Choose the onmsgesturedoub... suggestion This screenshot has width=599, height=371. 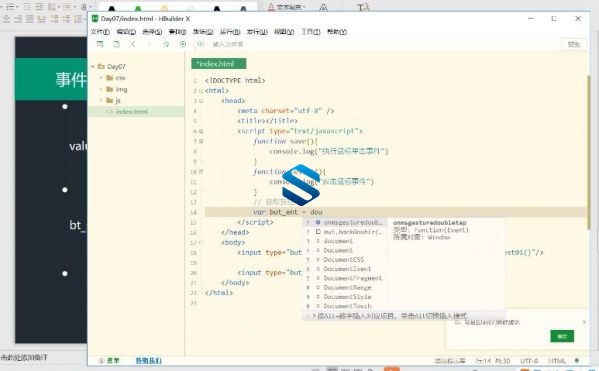tap(346, 222)
